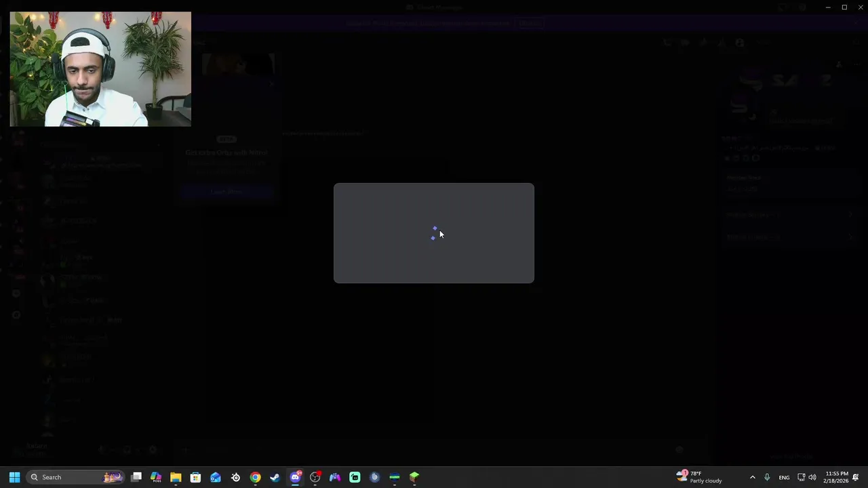Select the Discord taskbar icon
868x488 pixels.
click(295, 477)
